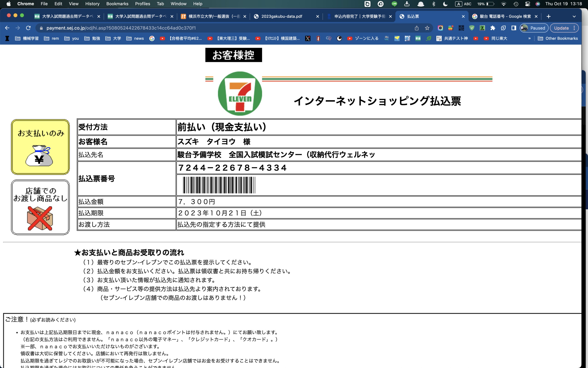Open the 【合格者平均#62 YouTube bookmark

point(181,38)
